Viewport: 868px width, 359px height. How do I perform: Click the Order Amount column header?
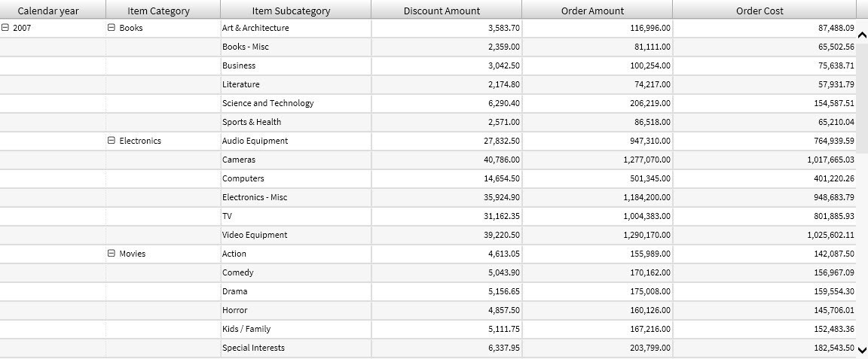[x=592, y=11]
